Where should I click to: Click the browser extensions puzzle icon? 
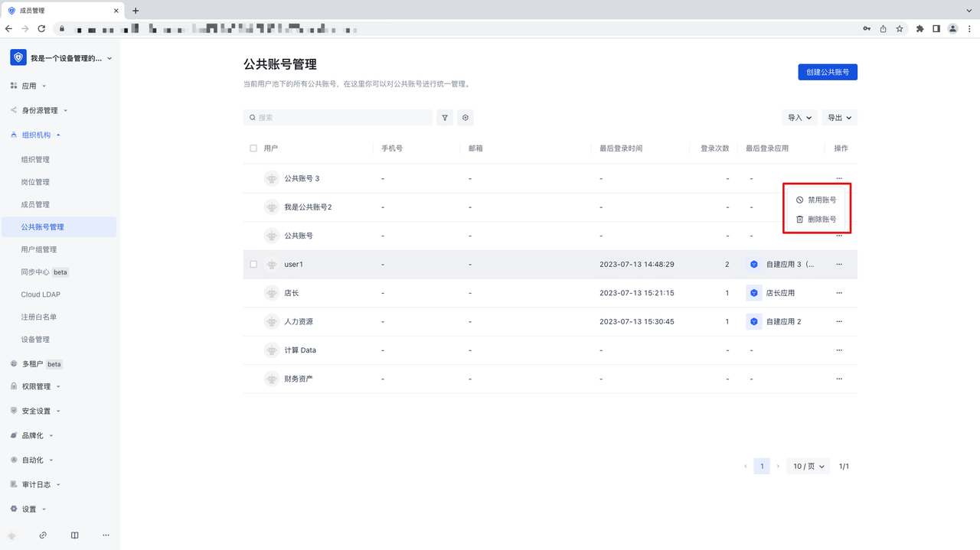[918, 28]
